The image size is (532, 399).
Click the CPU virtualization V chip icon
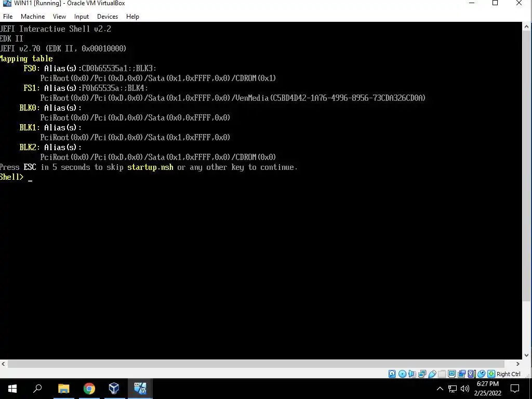pos(471,374)
